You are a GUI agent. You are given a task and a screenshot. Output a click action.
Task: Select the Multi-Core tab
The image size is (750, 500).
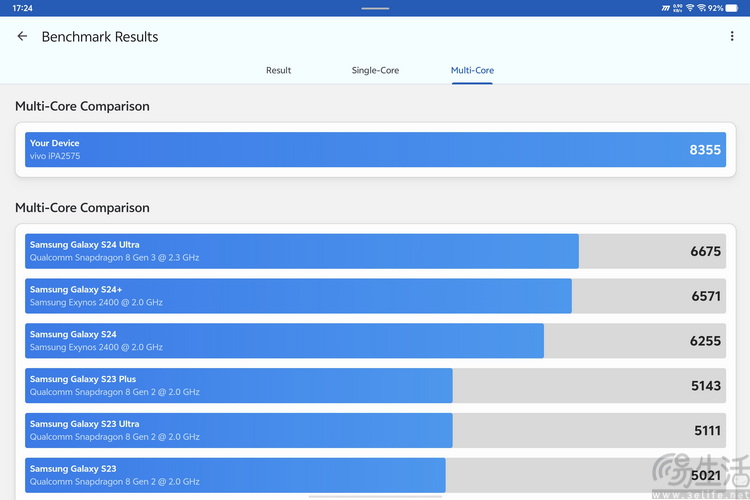coord(472,70)
